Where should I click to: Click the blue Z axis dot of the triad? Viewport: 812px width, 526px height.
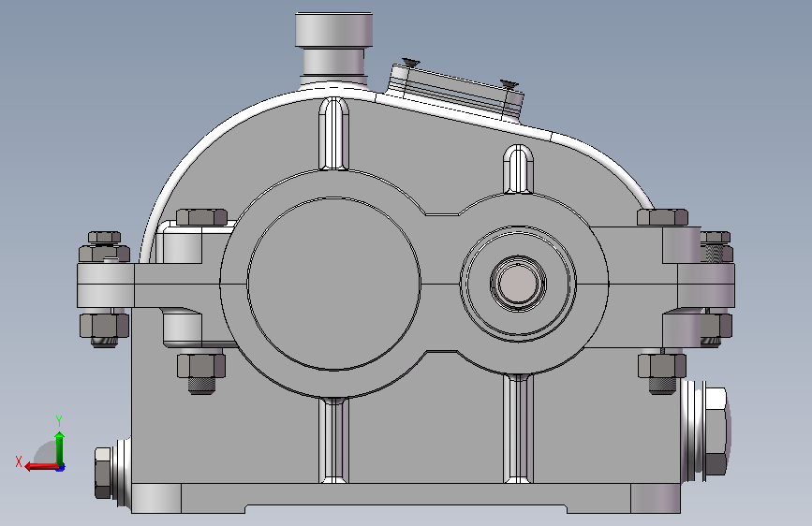(x=61, y=467)
